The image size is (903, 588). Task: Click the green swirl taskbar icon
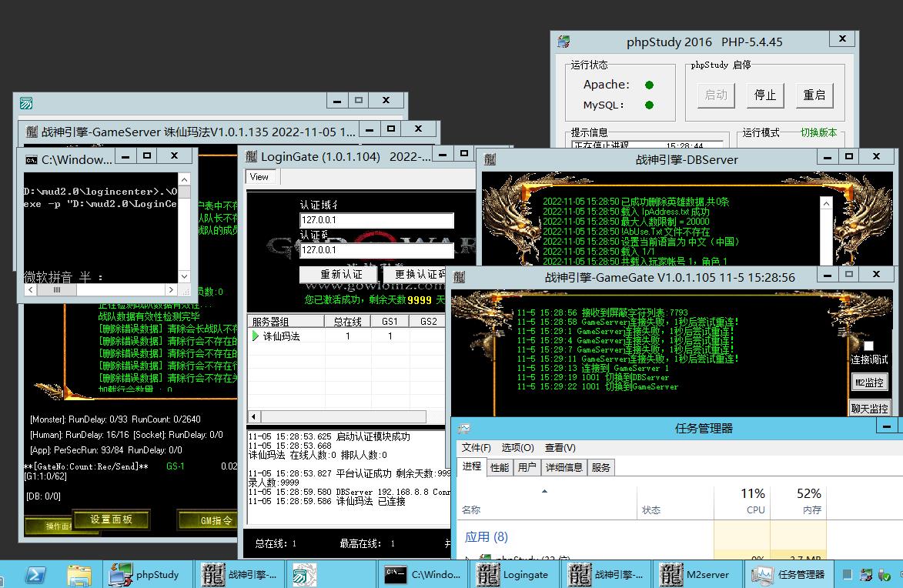tap(303, 574)
